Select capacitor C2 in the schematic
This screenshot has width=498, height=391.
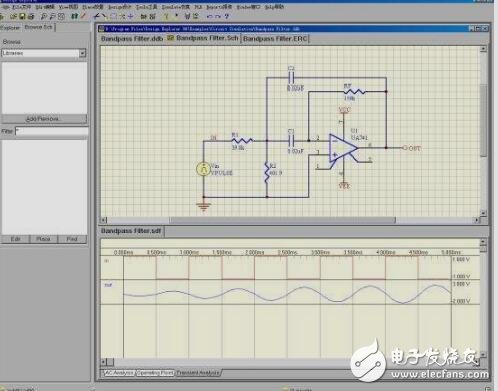(291, 78)
